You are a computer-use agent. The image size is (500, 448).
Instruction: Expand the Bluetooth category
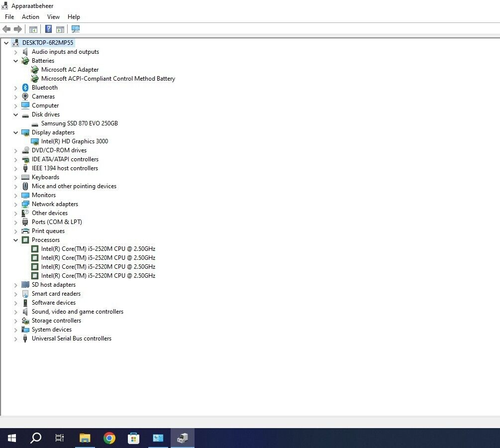(x=15, y=88)
